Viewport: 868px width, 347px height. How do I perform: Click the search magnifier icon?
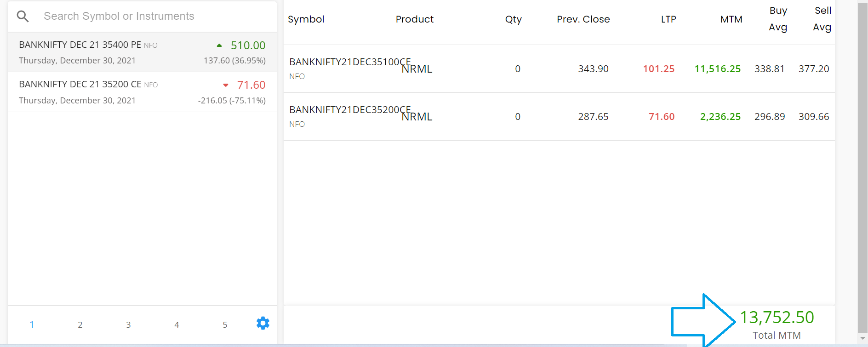pyautogui.click(x=23, y=17)
